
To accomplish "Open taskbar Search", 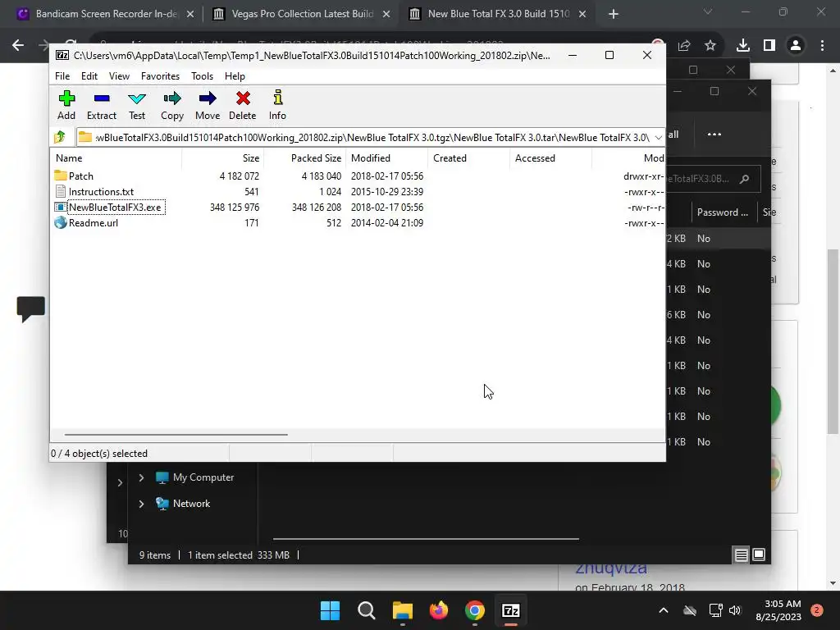I will (x=367, y=610).
